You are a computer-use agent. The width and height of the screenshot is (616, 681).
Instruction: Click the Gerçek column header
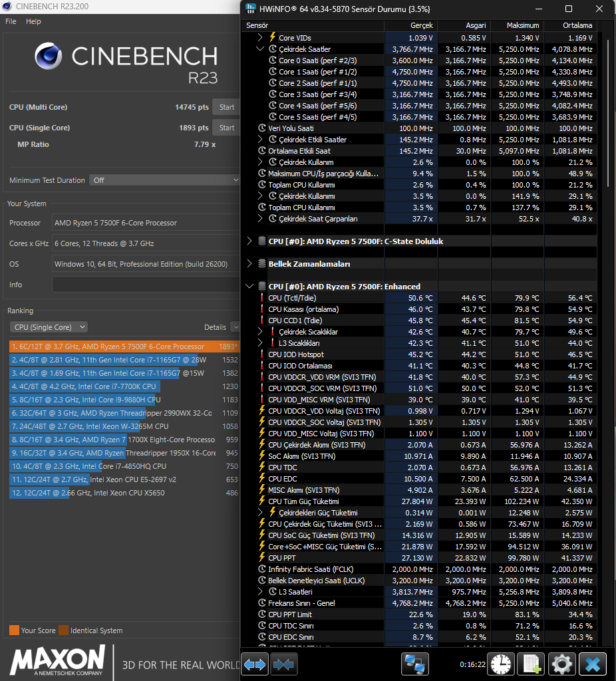pos(410,25)
